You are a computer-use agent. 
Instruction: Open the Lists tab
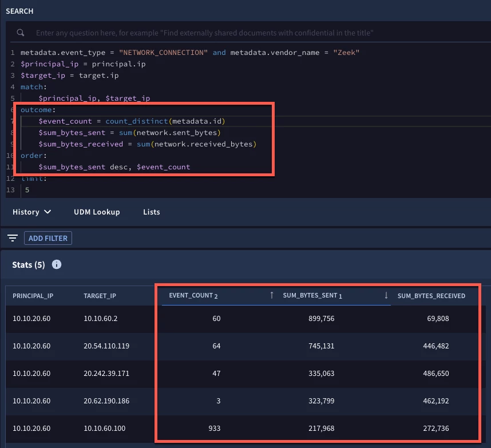pos(152,212)
